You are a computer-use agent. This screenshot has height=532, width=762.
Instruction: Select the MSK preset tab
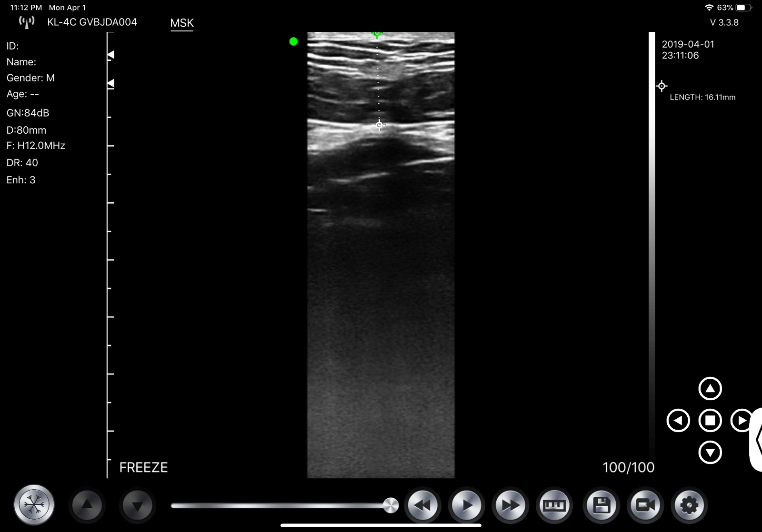(182, 23)
